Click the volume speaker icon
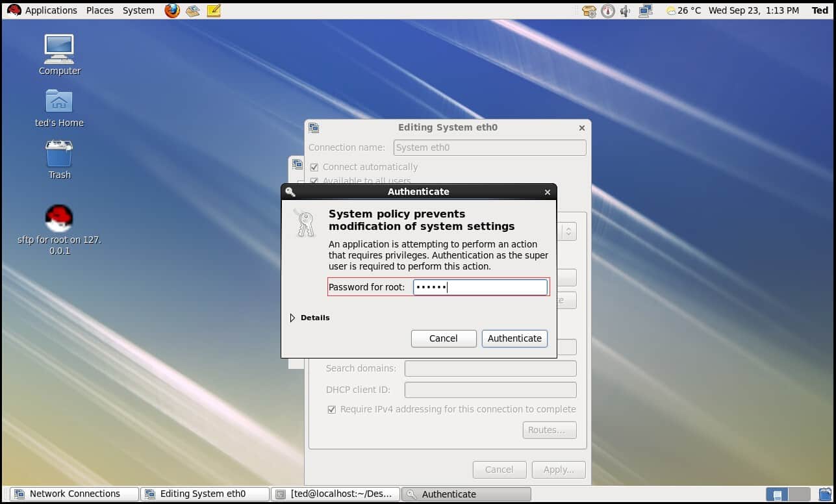This screenshot has width=836, height=504. point(626,10)
